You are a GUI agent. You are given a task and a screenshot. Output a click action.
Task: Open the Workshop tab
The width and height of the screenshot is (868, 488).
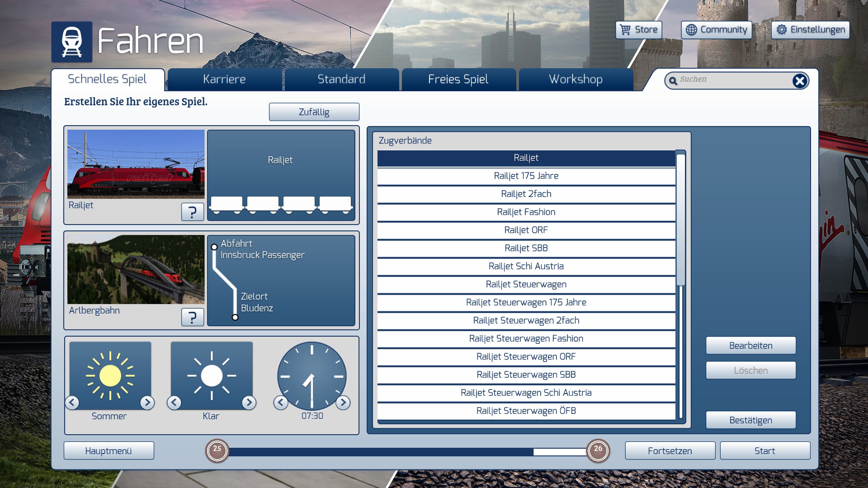(576, 80)
